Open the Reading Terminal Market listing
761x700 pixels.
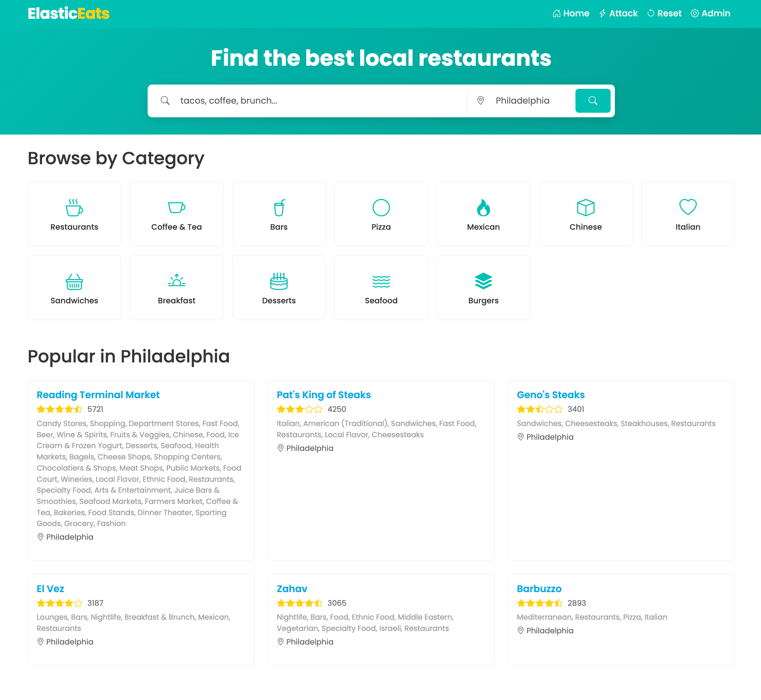pos(98,395)
